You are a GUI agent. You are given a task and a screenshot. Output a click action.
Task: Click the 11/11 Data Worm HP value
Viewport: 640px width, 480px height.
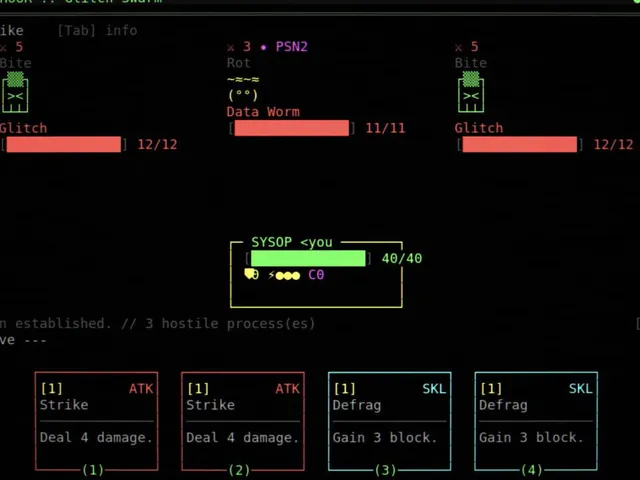[386, 128]
